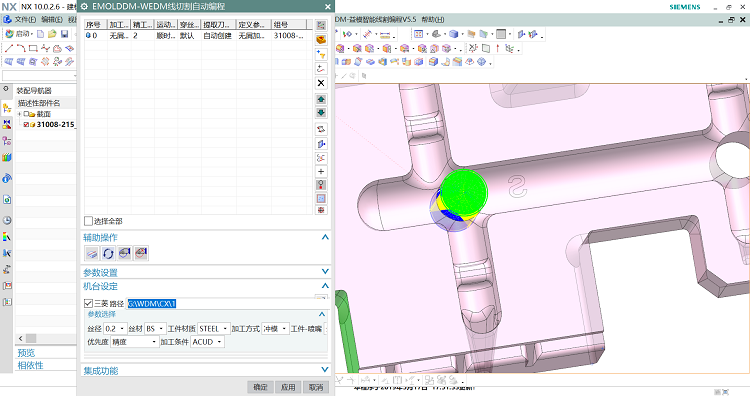This screenshot has width=750, height=396.
Task: Open the 预览 panel tab
Action: click(26, 353)
